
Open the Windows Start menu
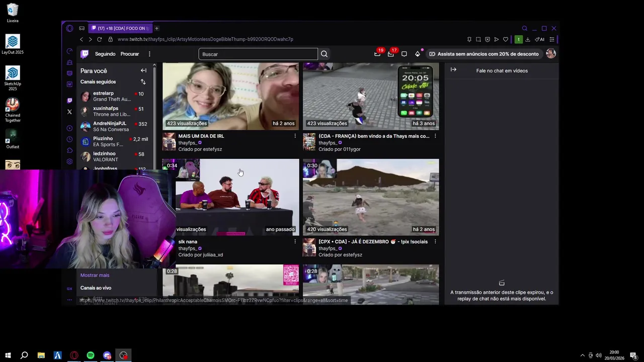(x=8, y=355)
